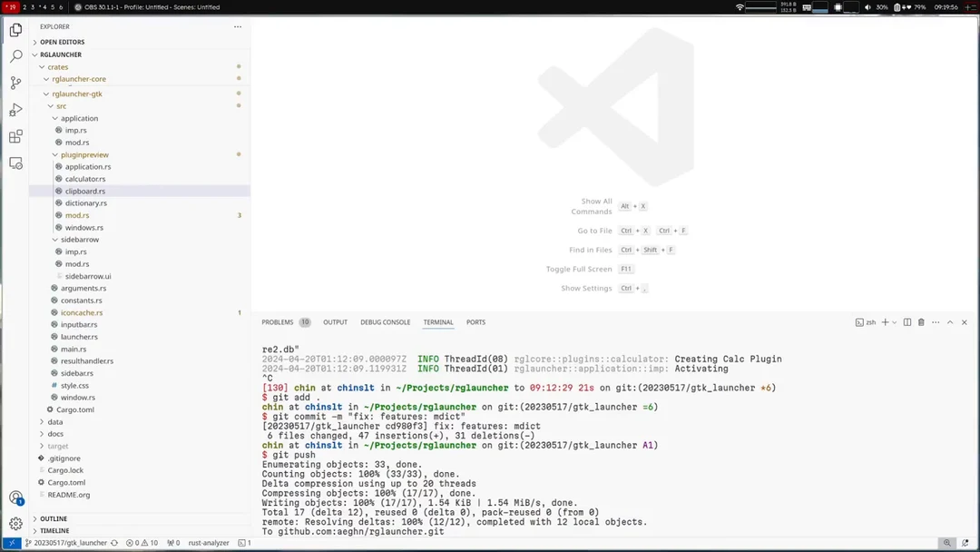Open the Extensions view
Screen dimensions: 980x552
pos(15,138)
